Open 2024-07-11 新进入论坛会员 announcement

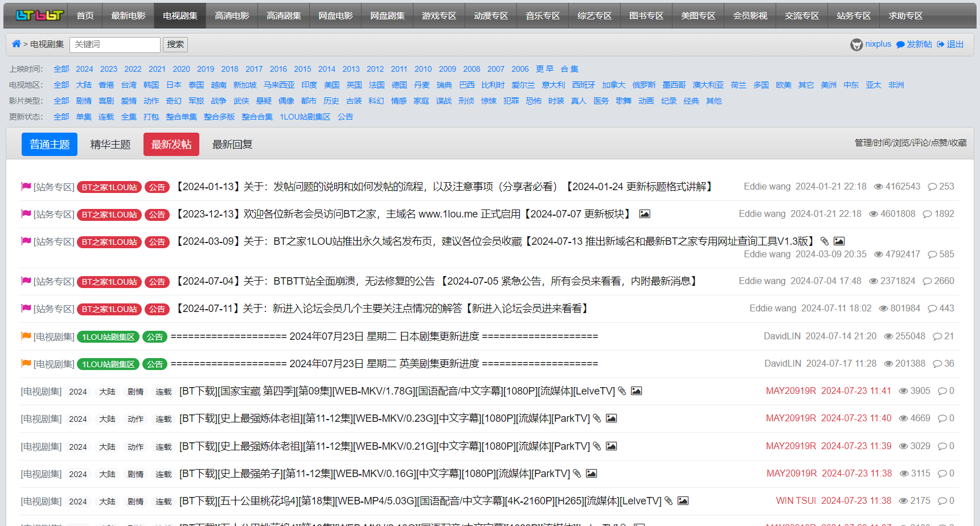pos(382,309)
